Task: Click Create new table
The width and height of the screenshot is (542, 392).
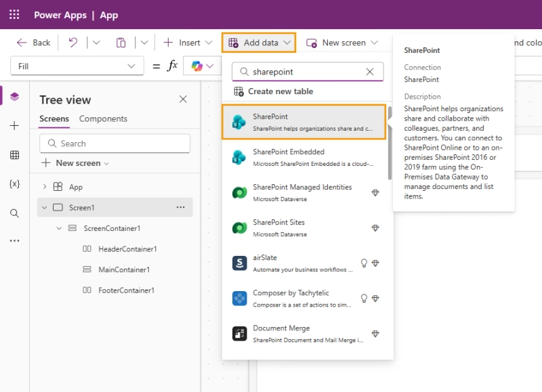Action: 274,91
